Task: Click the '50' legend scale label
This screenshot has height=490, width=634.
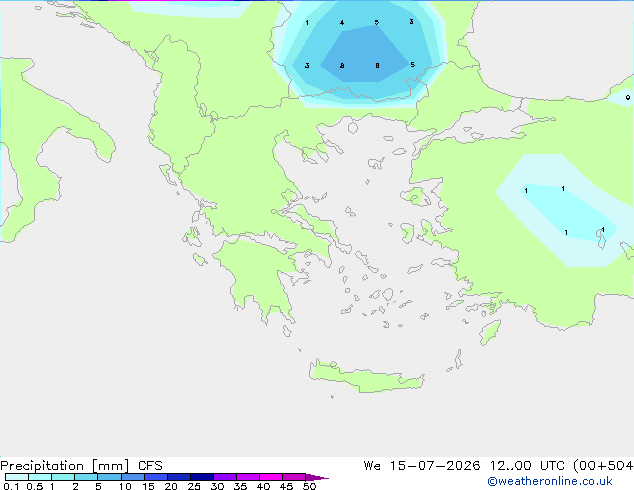Action: [309, 486]
